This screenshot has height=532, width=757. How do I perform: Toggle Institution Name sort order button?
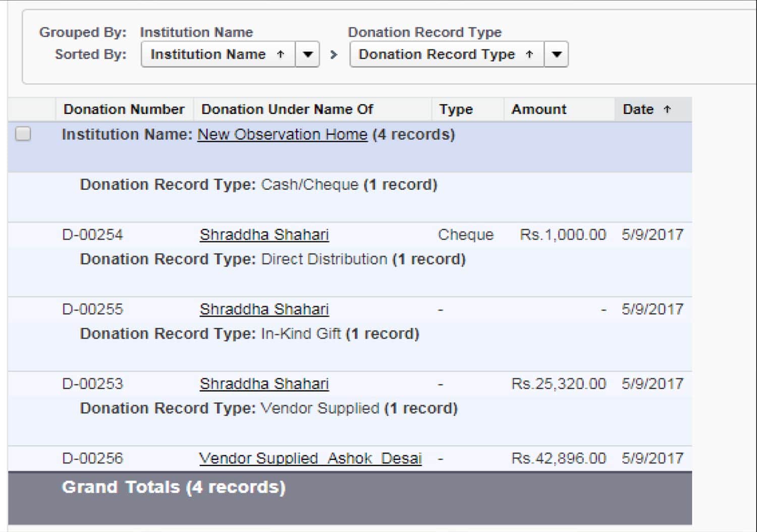point(218,54)
